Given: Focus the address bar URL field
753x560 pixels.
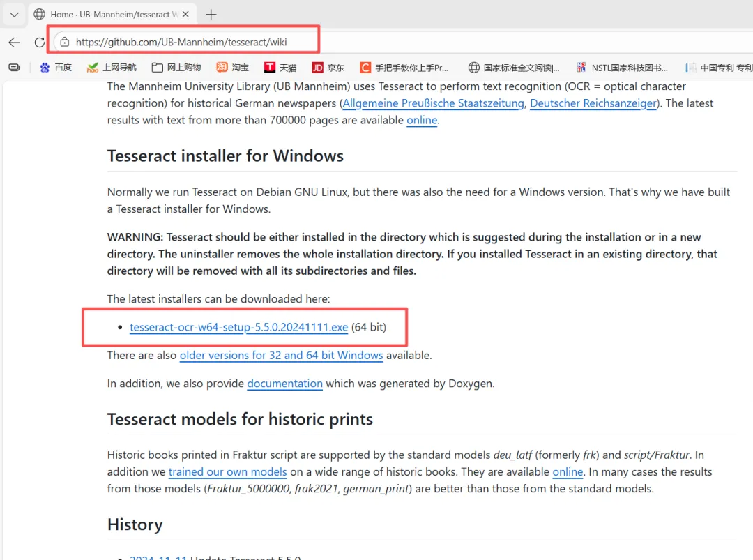Looking at the screenshot, I should tap(181, 43).
